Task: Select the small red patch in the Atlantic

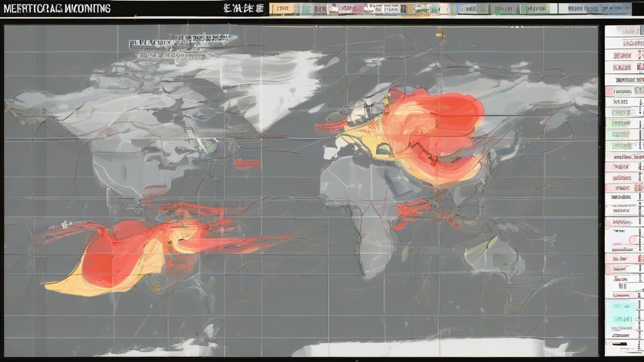Action: point(248,164)
